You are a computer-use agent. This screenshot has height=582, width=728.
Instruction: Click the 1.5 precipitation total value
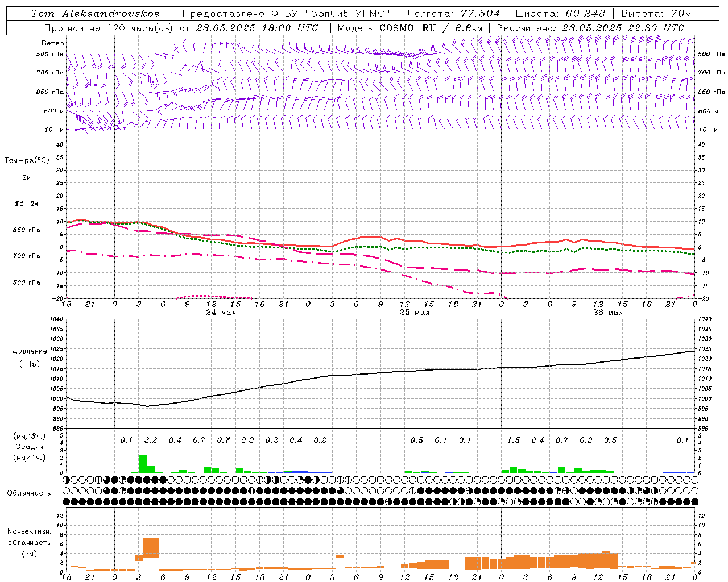(x=514, y=440)
